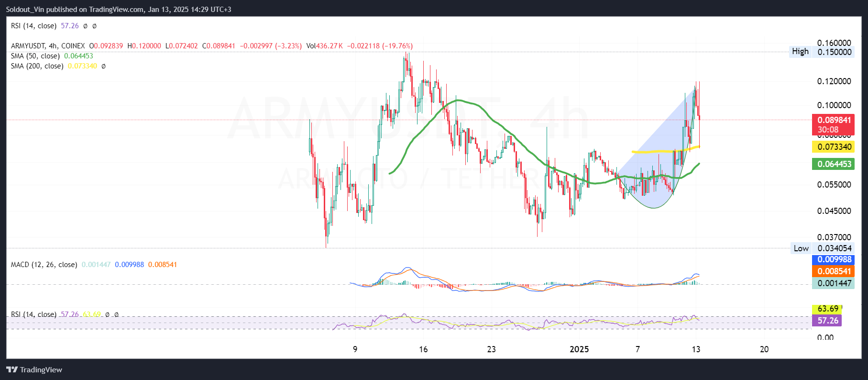Click the countdown timer 30:08 on price tag

pos(828,130)
